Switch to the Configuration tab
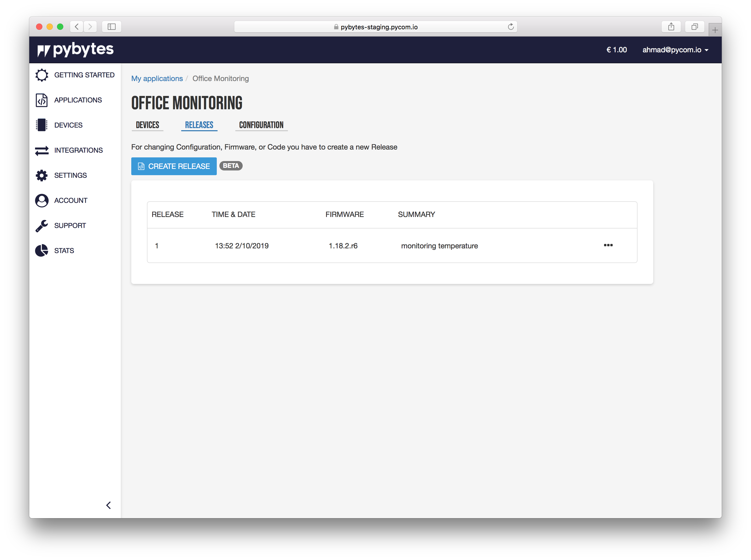 click(261, 125)
